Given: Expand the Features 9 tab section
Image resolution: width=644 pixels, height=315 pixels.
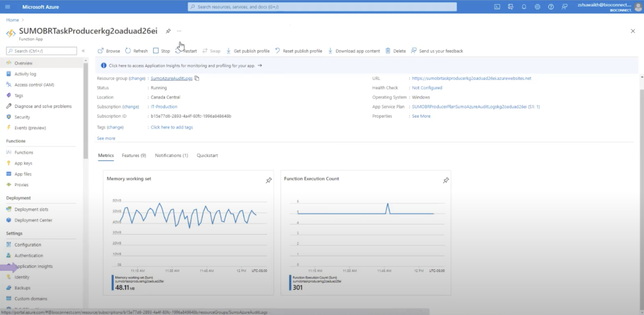Looking at the screenshot, I should 134,155.
